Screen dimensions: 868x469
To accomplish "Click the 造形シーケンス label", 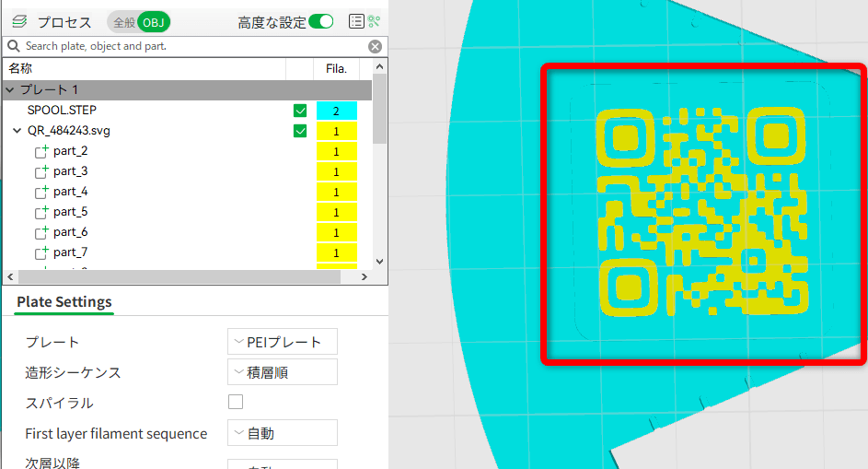I will click(x=73, y=372).
